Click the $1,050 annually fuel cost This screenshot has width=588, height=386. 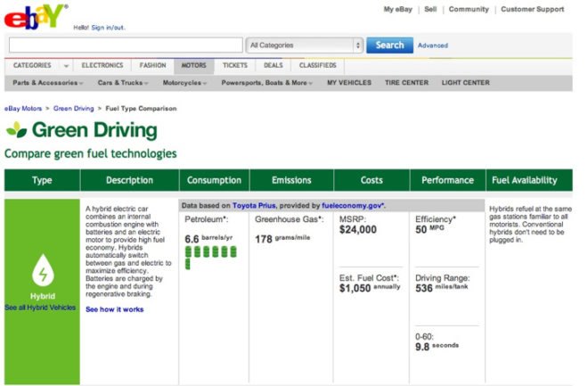point(370,288)
